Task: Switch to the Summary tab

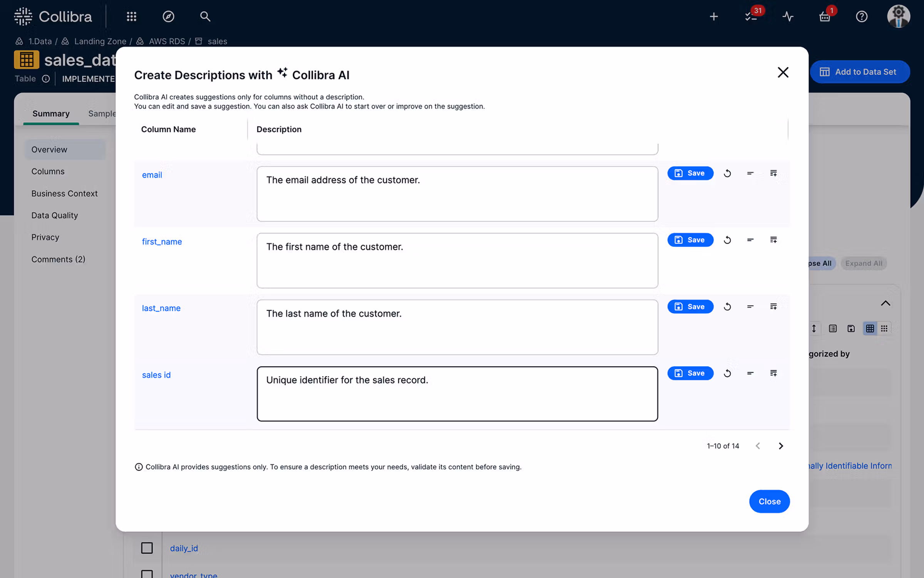Action: (x=51, y=113)
